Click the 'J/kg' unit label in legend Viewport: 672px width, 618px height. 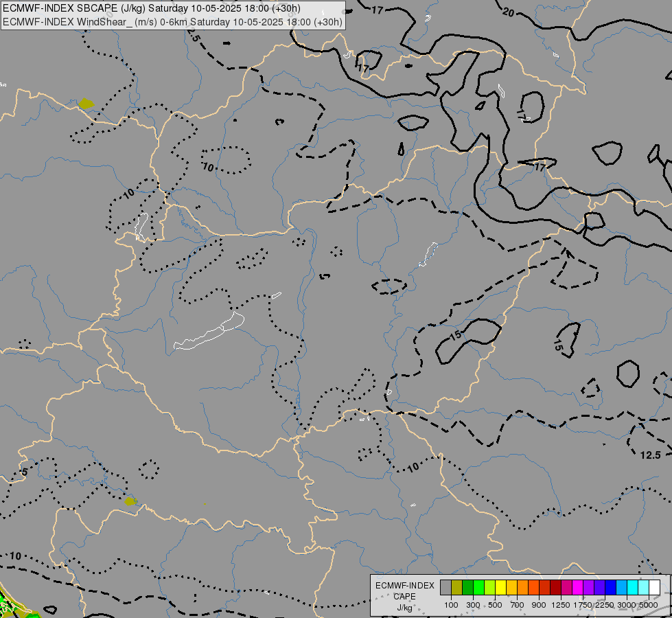click(x=404, y=608)
